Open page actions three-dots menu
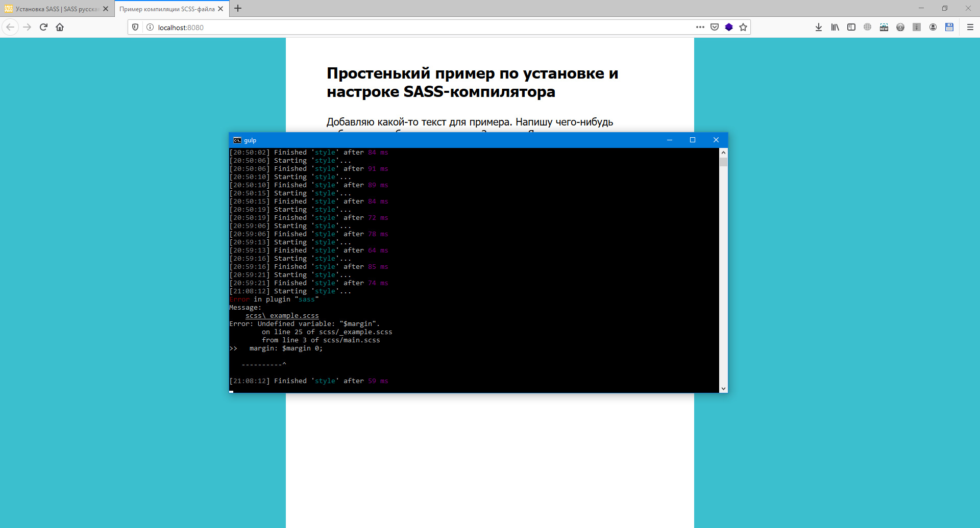 tap(700, 27)
